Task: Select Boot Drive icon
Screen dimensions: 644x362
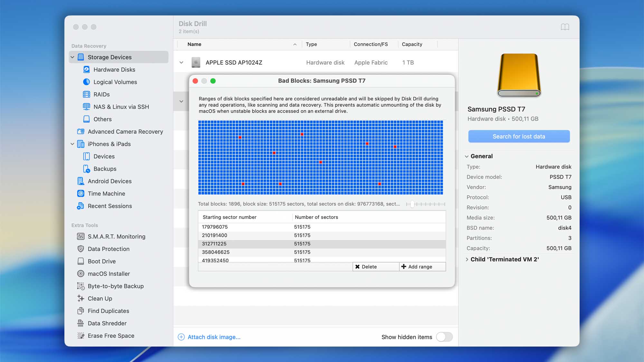Action: pyautogui.click(x=81, y=261)
